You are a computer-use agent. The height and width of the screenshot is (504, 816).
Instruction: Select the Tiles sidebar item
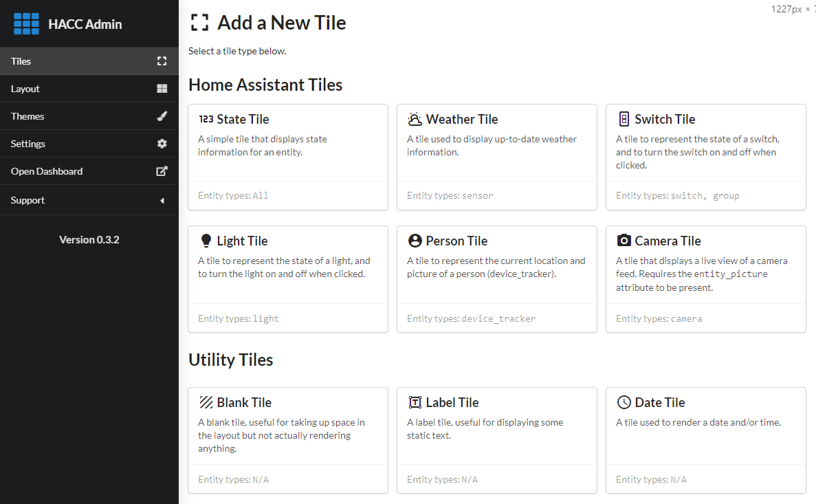coord(21,61)
